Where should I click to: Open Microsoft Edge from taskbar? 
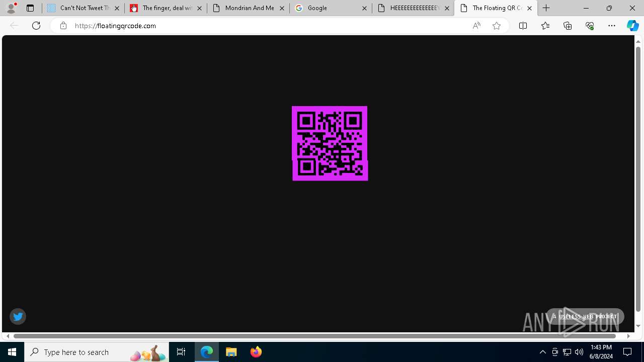207,352
